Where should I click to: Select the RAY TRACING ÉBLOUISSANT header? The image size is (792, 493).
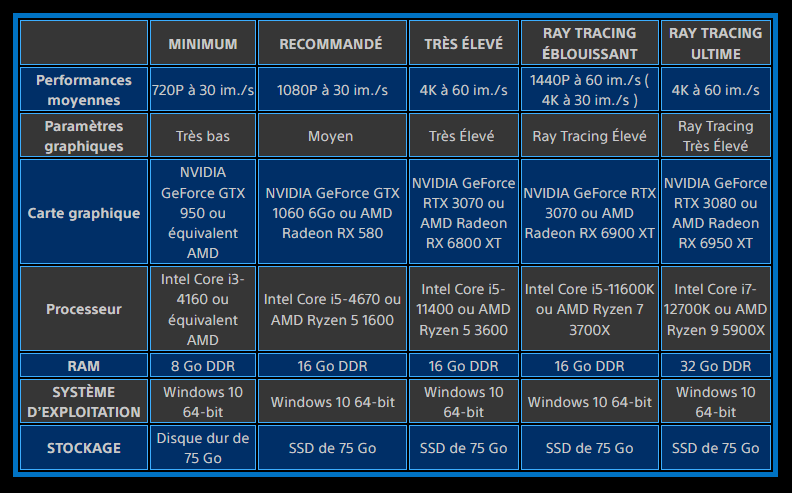coord(589,43)
